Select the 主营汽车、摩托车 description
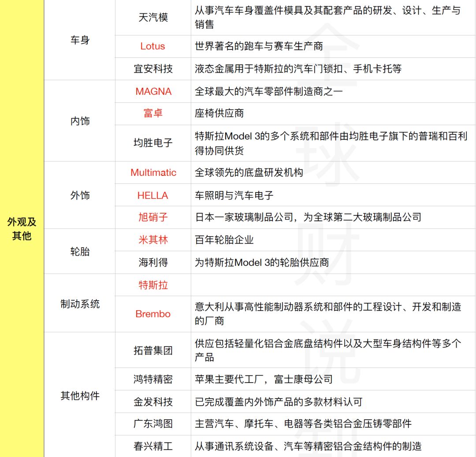476x457 pixels. pyautogui.click(x=303, y=424)
